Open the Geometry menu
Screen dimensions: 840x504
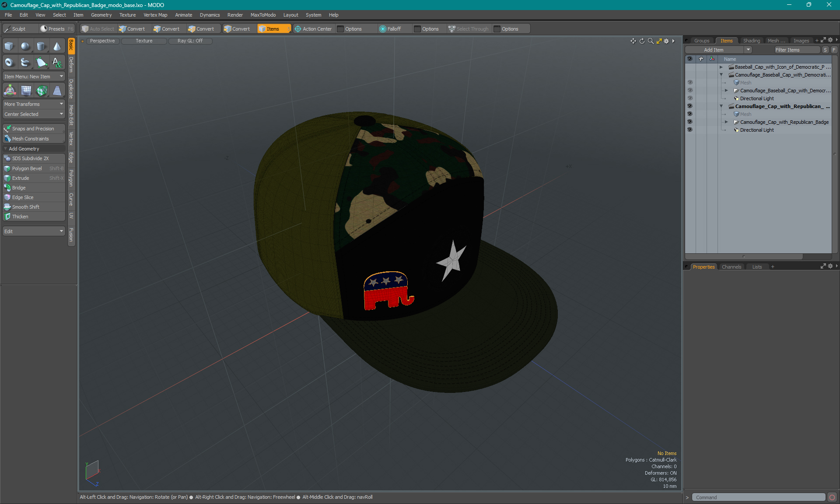click(101, 15)
